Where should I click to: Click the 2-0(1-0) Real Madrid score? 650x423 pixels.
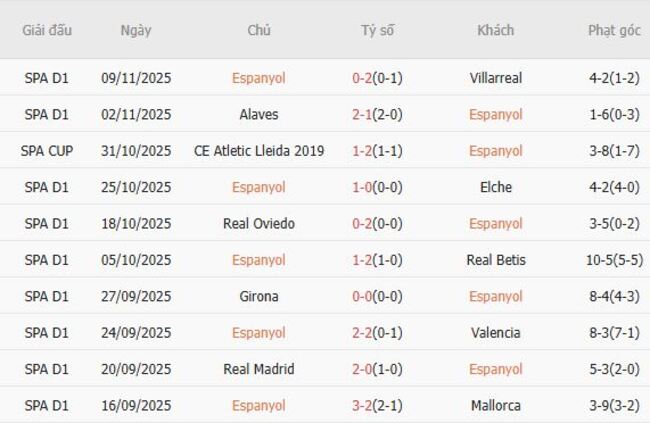pyautogui.click(x=377, y=369)
